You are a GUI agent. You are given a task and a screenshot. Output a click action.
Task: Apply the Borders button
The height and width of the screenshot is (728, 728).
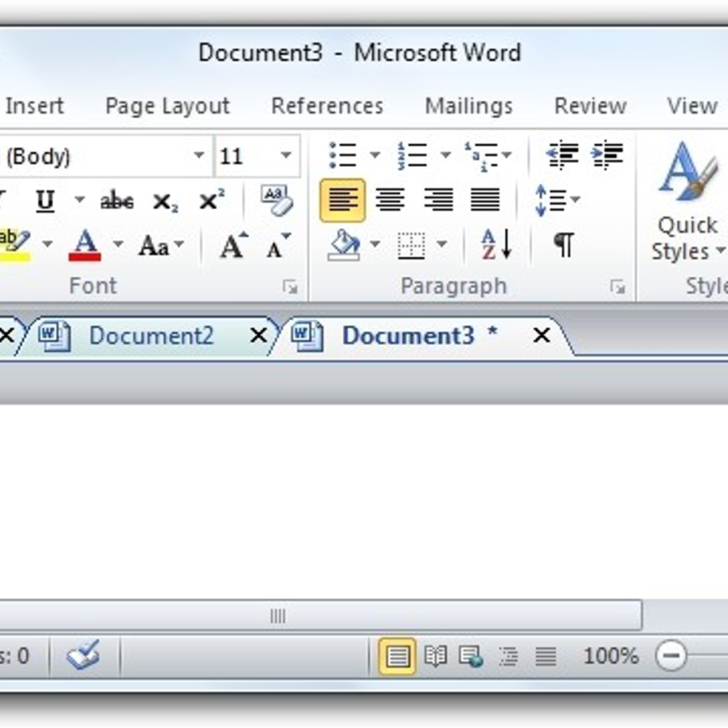point(411,245)
